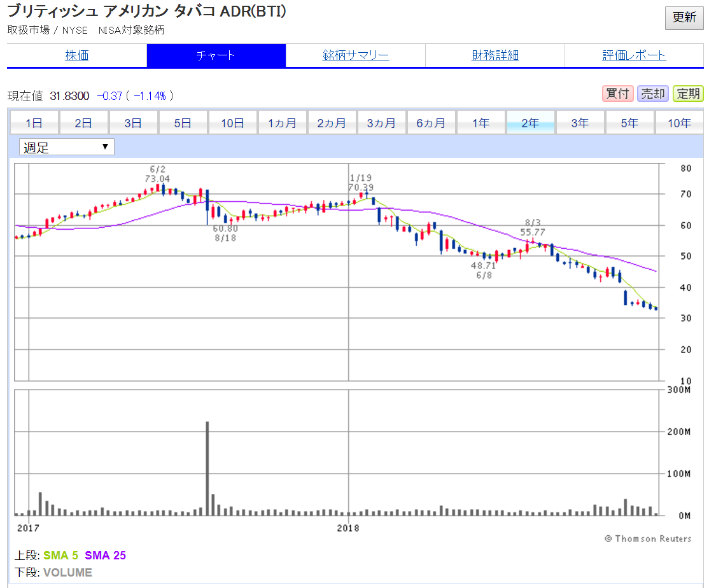This screenshot has width=709, height=588.
Task: Select the 2ヵ月 chart period
Action: tap(332, 123)
